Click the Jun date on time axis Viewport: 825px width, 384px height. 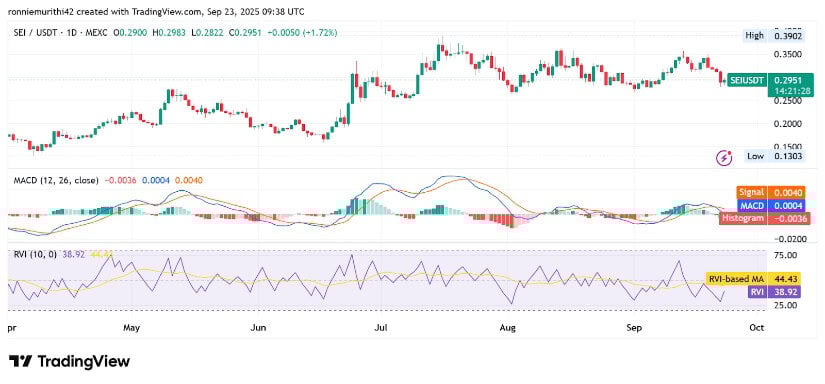pyautogui.click(x=258, y=328)
